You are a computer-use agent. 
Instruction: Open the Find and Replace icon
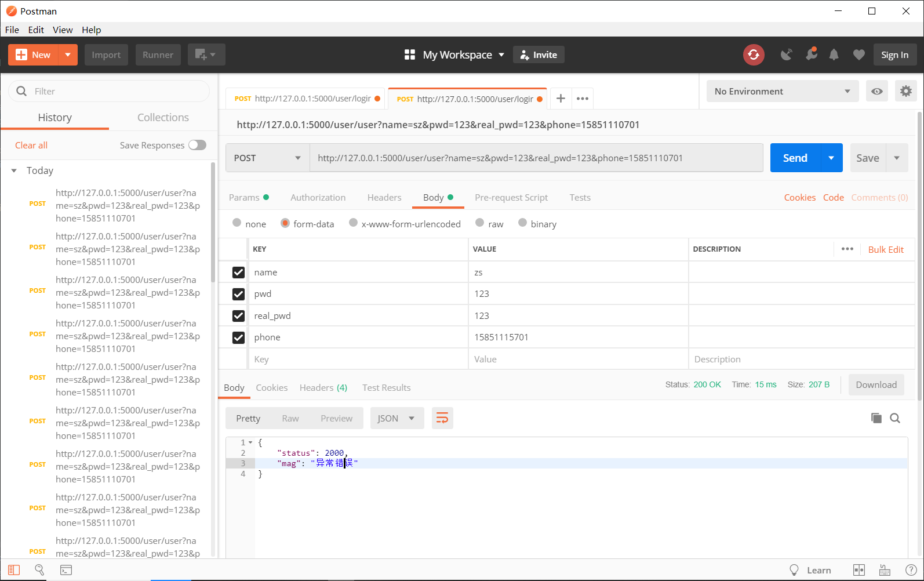tap(39, 570)
